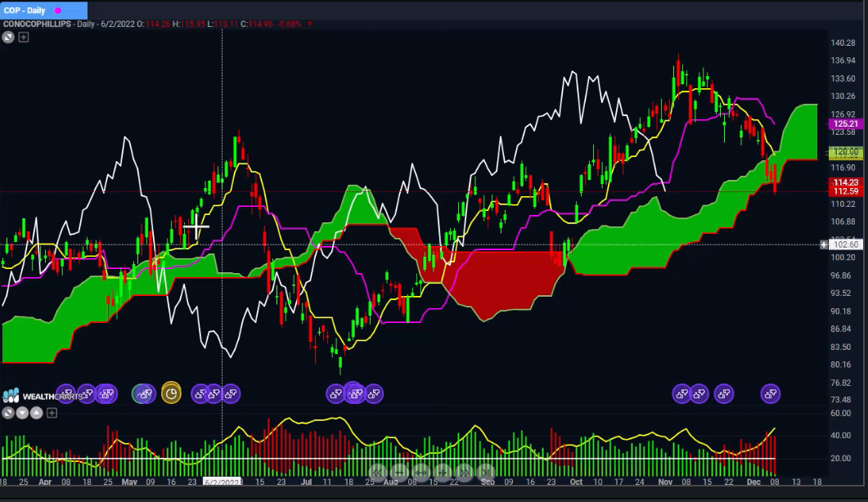Click the magenta dot on COP tab

click(x=57, y=11)
